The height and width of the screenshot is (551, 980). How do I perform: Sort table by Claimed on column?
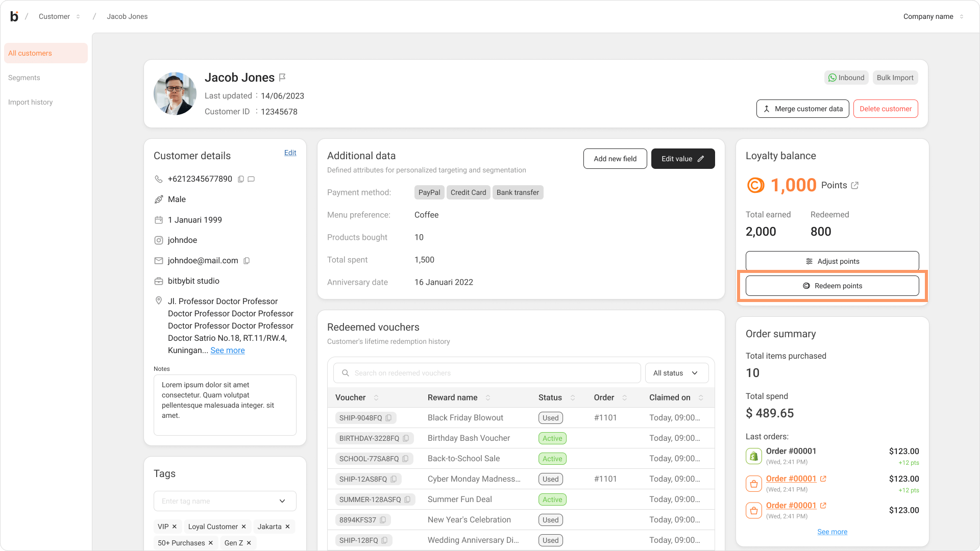(x=701, y=397)
